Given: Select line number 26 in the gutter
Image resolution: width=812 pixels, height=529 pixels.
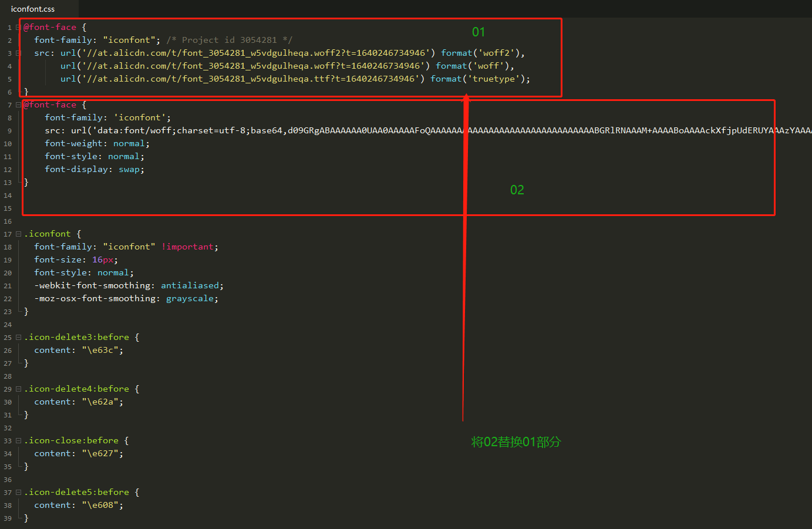Looking at the screenshot, I should tap(8, 349).
